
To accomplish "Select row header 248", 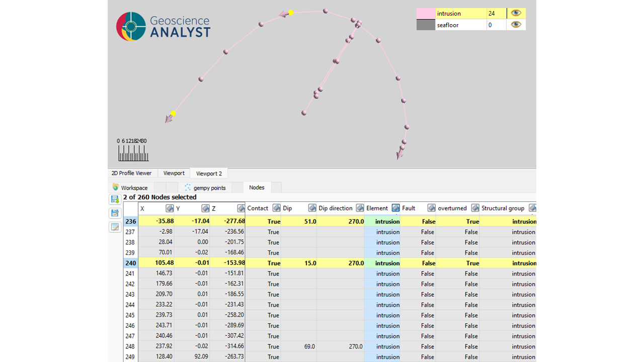I will pyautogui.click(x=131, y=346).
